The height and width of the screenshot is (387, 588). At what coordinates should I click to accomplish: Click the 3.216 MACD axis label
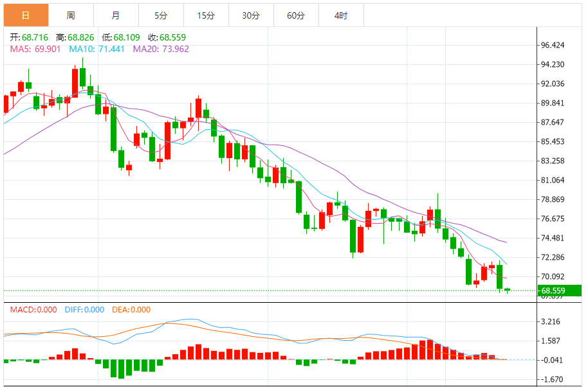pos(551,322)
